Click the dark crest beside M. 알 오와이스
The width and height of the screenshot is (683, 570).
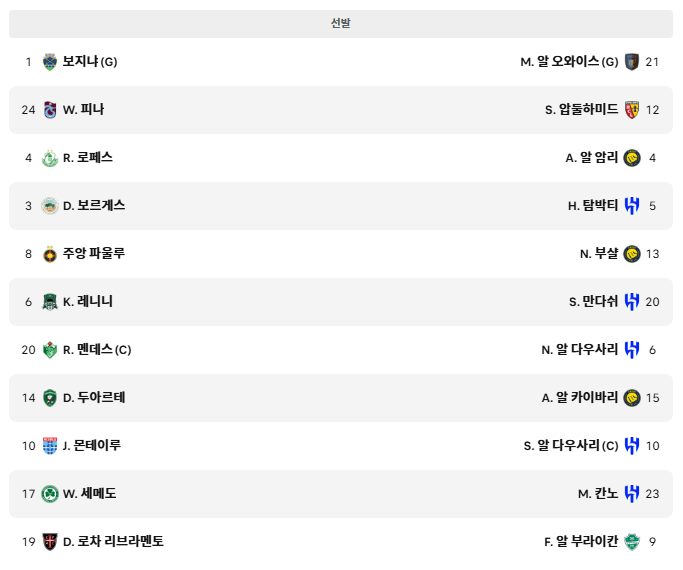point(632,62)
